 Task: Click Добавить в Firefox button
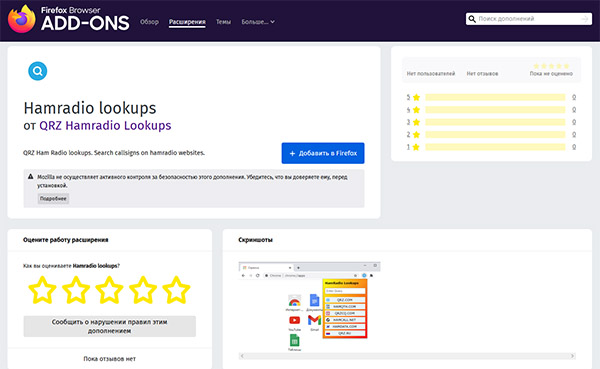pyautogui.click(x=323, y=153)
